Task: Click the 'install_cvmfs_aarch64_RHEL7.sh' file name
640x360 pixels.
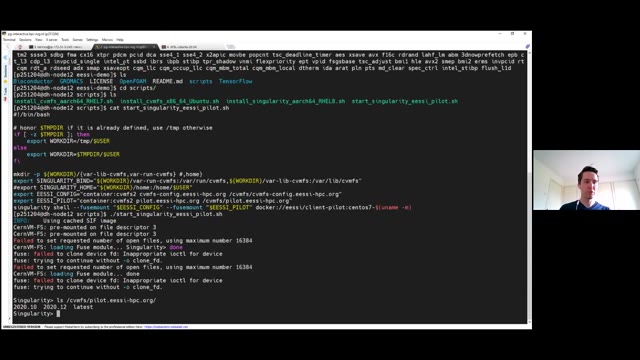Action: [x=63, y=101]
